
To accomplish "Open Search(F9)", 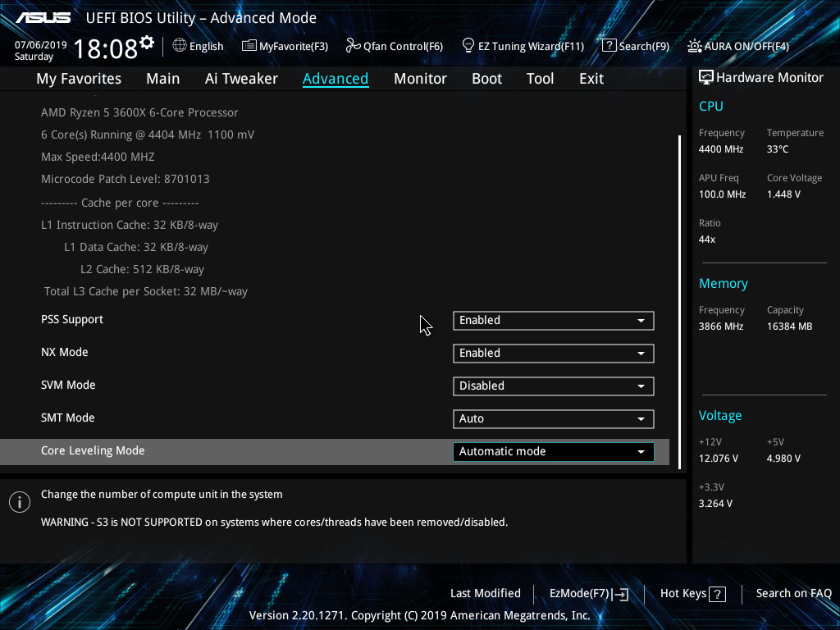I will click(x=644, y=46).
